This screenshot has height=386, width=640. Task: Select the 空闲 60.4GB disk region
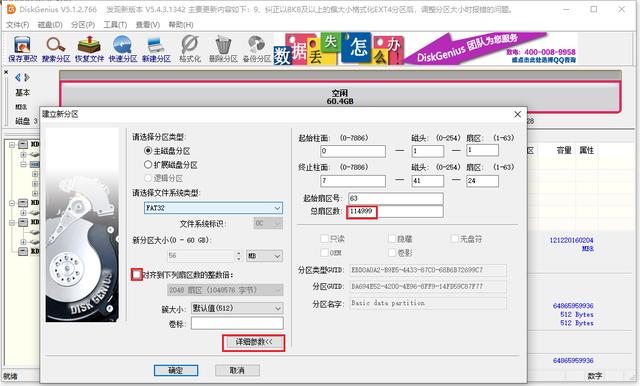(x=340, y=97)
